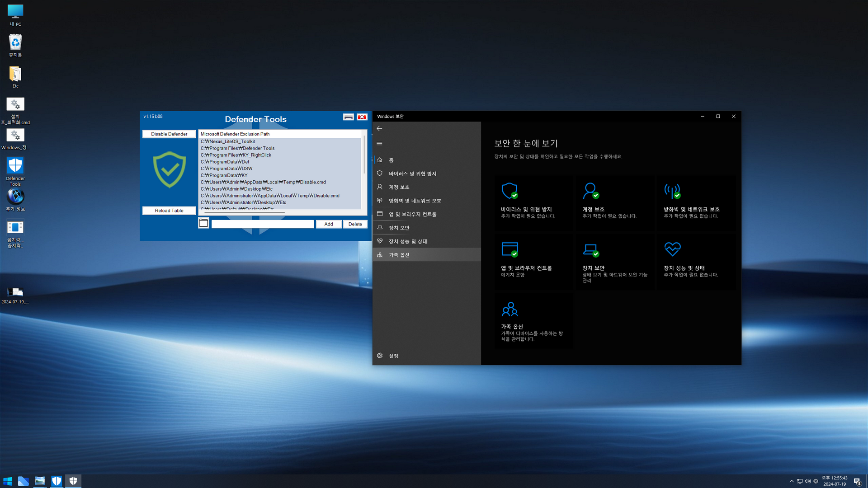Viewport: 868px width, 488px height.
Task: Click the Delete exclusion button
Action: click(355, 224)
